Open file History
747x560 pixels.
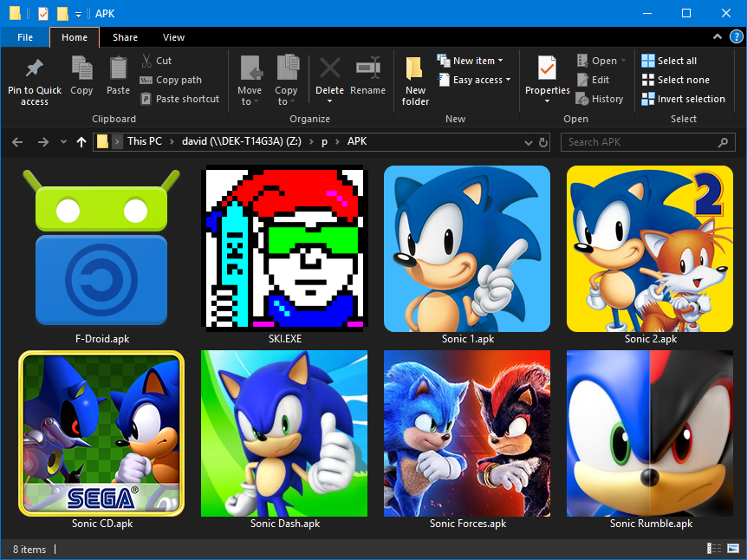tap(600, 99)
